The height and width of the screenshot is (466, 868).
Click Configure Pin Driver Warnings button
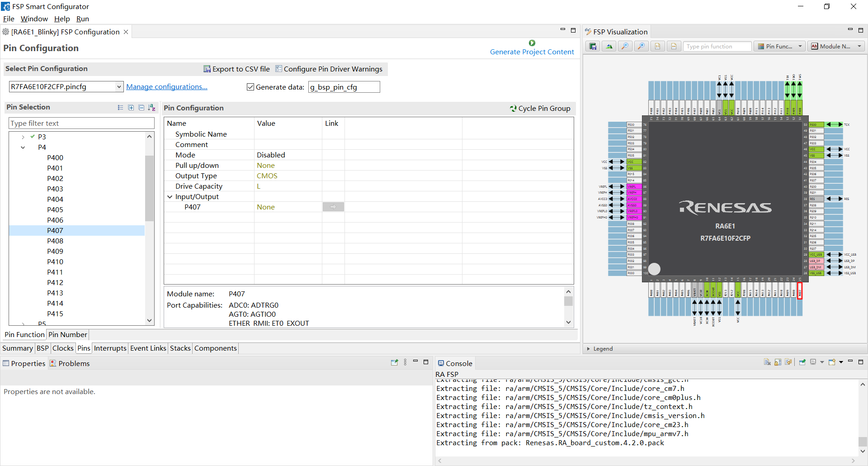coord(329,69)
